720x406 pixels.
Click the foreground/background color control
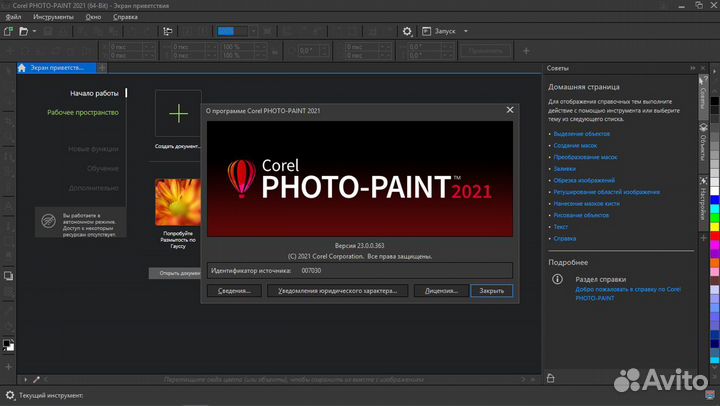8,345
